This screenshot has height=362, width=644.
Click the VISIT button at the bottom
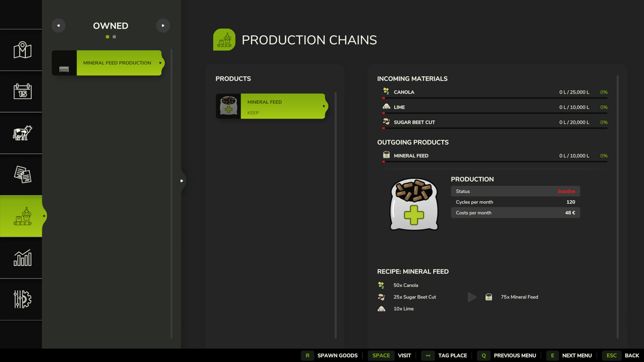tap(404, 356)
